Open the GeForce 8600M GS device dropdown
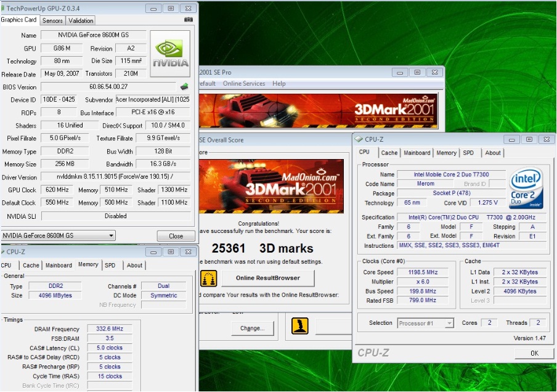This screenshot has height=392, width=557. tap(59, 235)
